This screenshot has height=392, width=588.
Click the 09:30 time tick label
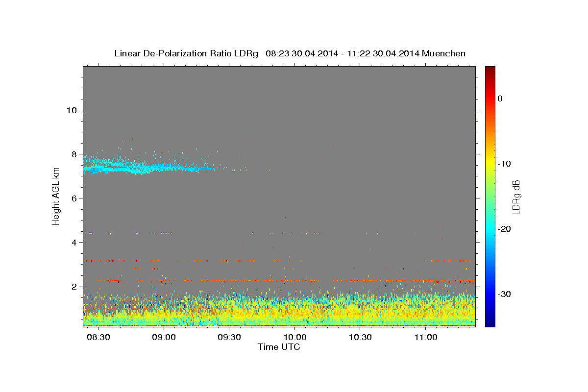[x=229, y=338]
